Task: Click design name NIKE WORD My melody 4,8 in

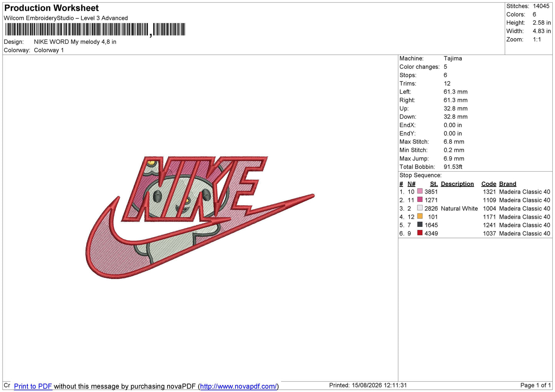Action: tap(75, 42)
